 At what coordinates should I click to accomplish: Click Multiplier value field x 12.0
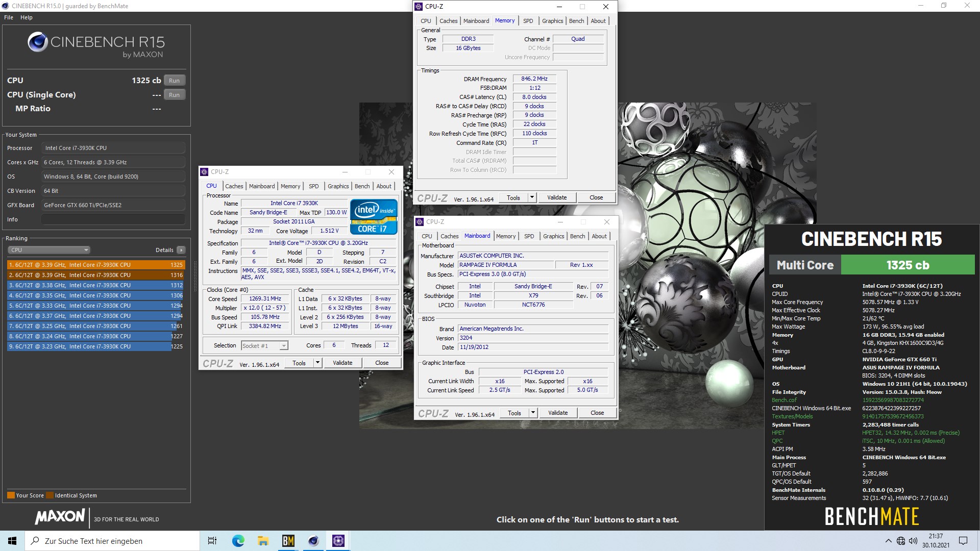pos(264,308)
